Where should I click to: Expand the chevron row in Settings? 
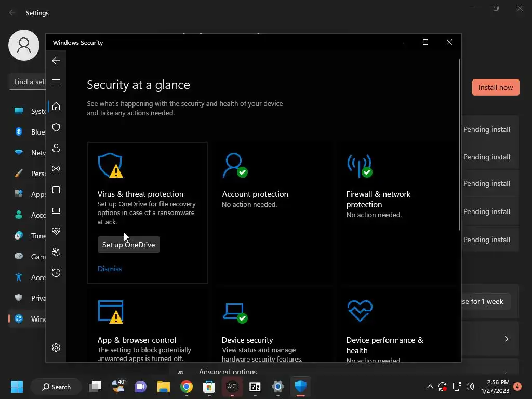(x=506, y=339)
